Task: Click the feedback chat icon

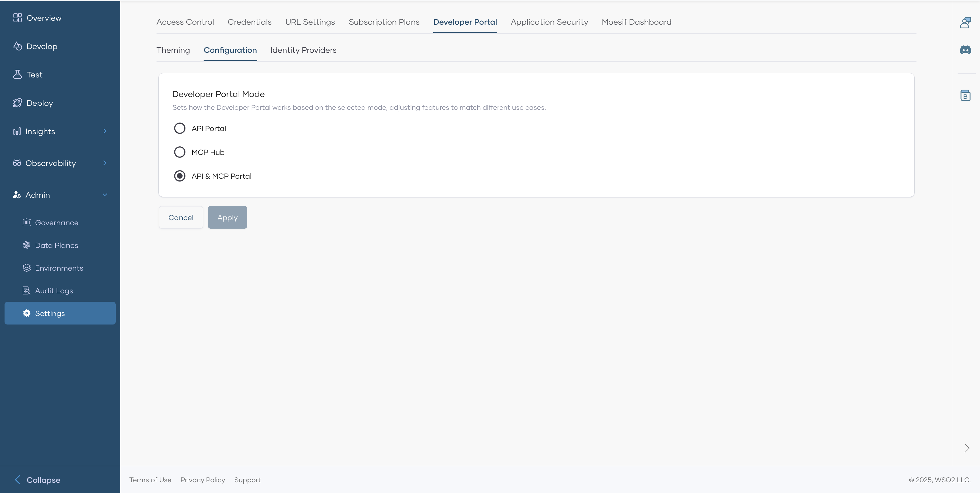Action: 966,22
